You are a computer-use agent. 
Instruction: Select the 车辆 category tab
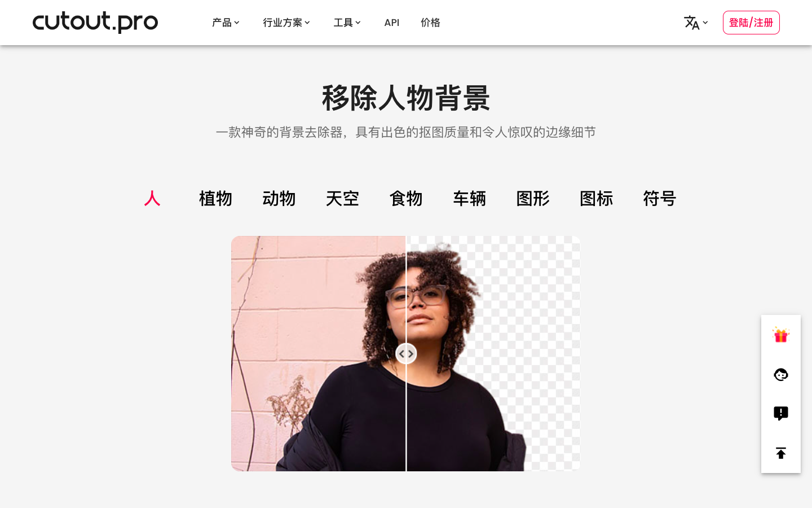click(x=469, y=198)
